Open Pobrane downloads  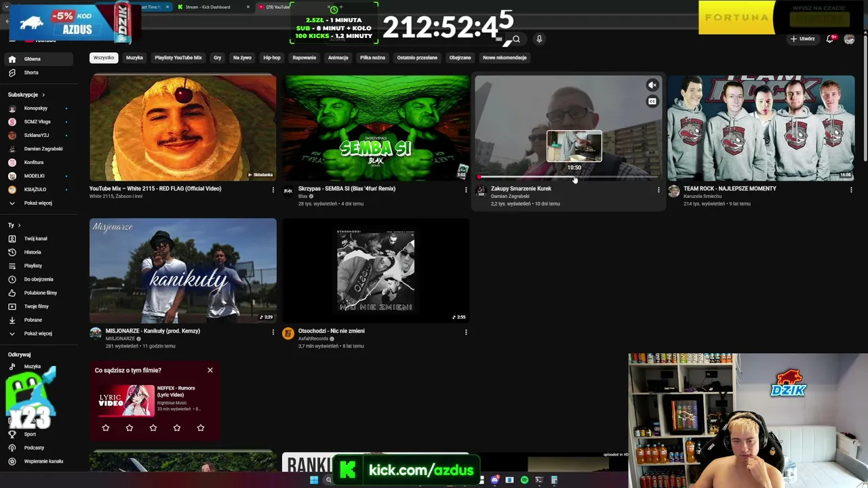click(37, 320)
